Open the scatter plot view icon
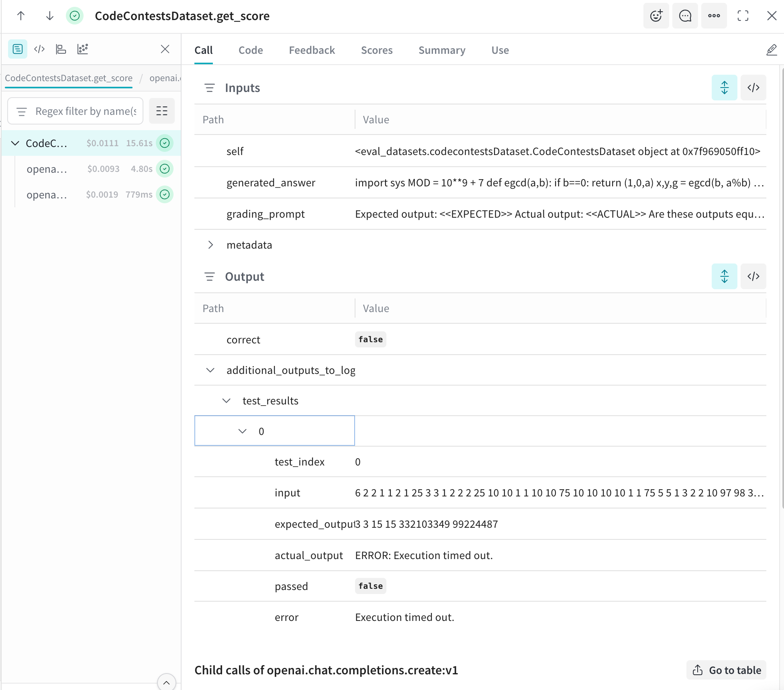This screenshot has width=784, height=690. pos(83,49)
